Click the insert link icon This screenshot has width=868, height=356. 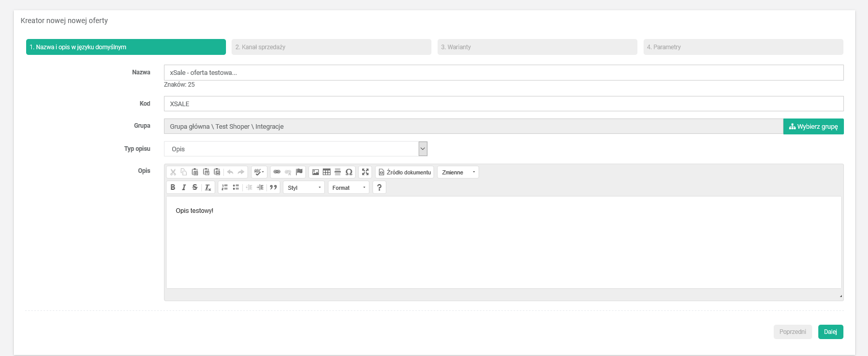pos(277,172)
